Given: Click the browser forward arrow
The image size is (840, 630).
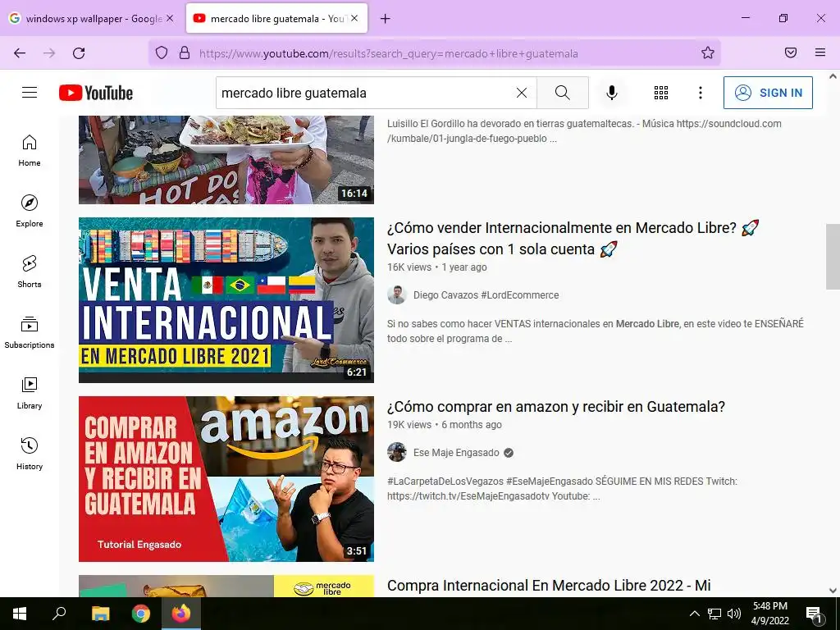Looking at the screenshot, I should pos(49,53).
